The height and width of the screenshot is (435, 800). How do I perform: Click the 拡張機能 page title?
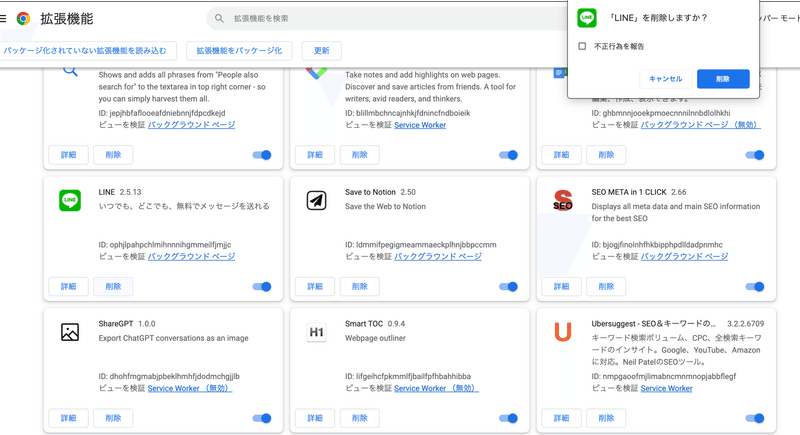[67, 19]
